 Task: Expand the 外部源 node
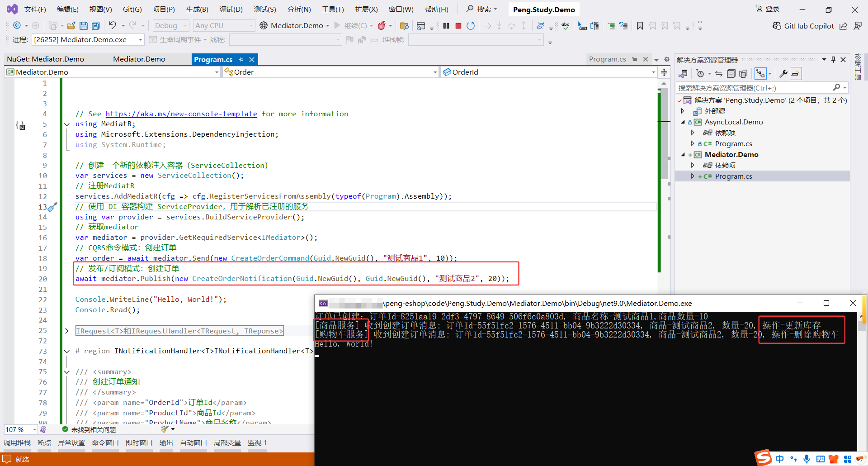pos(683,111)
